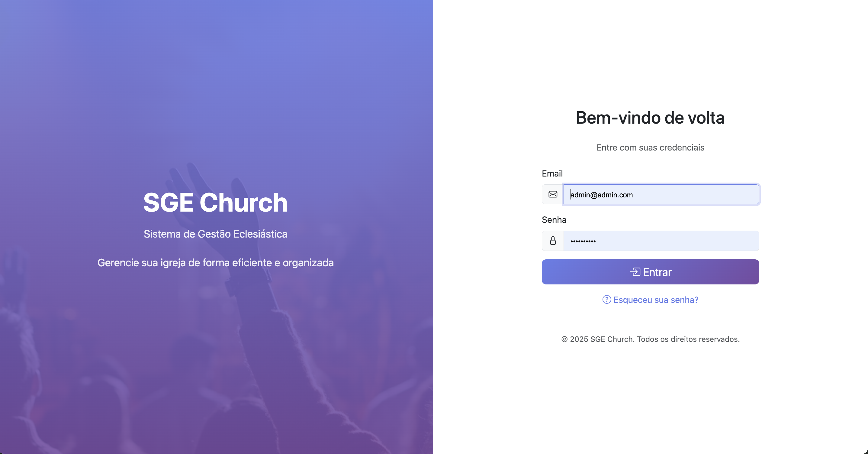Click the "Email" field label
The image size is (868, 454).
(552, 173)
